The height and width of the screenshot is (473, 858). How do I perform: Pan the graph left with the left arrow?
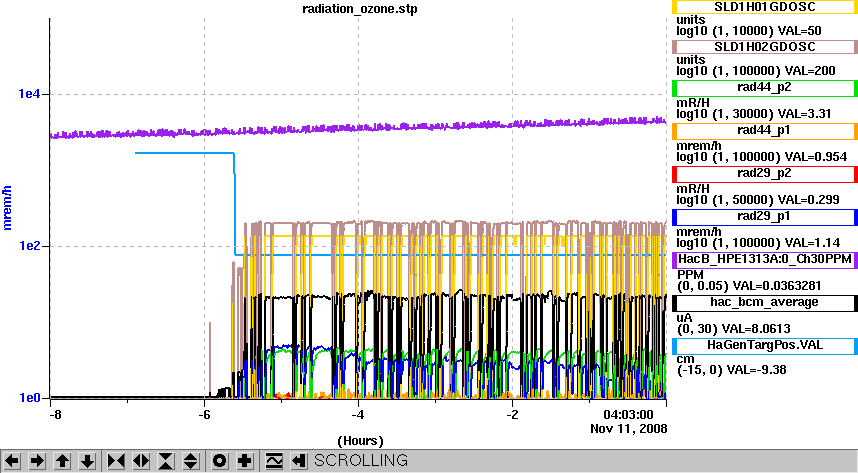point(12,461)
